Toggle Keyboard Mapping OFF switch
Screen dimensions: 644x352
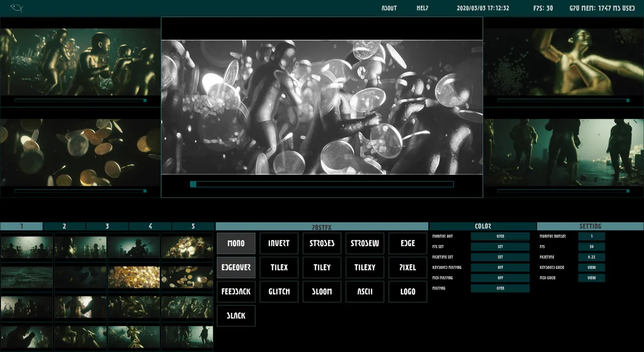[500, 267]
